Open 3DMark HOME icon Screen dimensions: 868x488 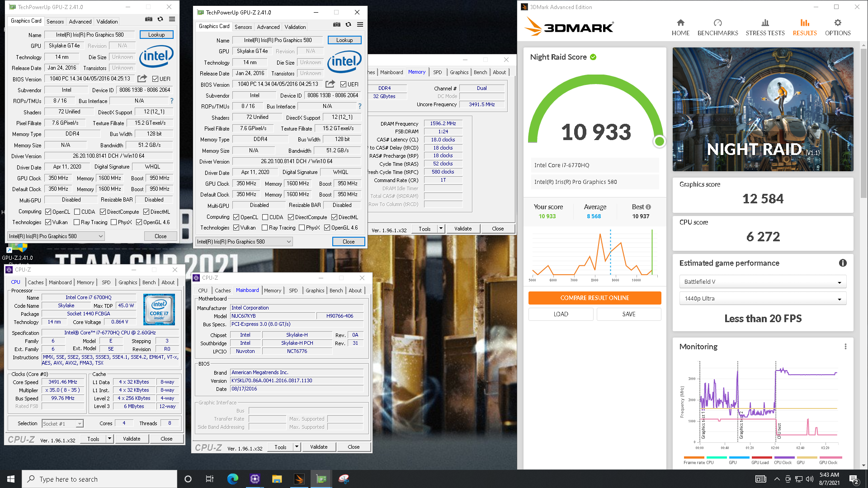[x=680, y=23]
